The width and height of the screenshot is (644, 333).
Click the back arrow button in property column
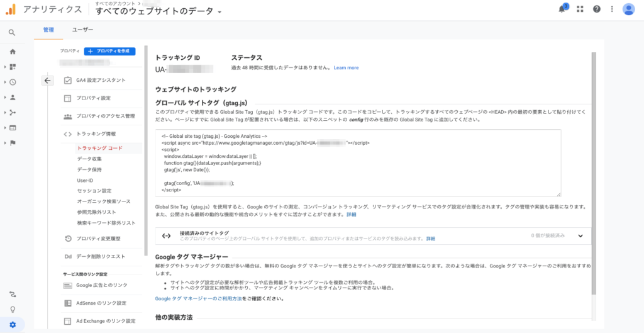(x=47, y=80)
